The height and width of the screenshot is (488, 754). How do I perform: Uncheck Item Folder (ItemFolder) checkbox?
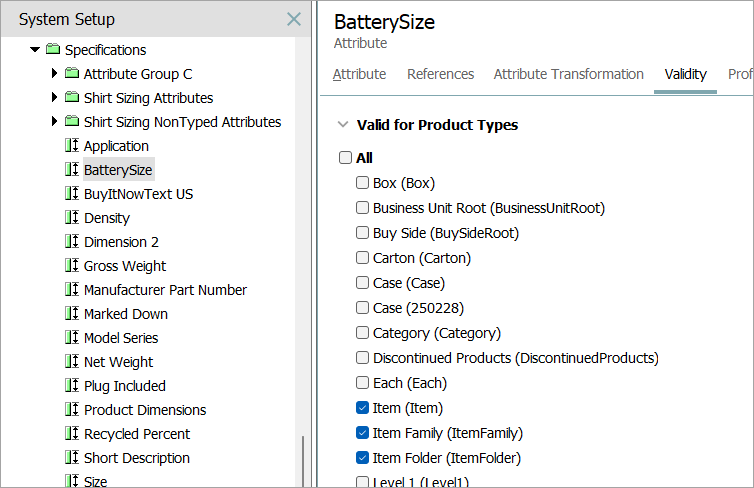click(362, 458)
